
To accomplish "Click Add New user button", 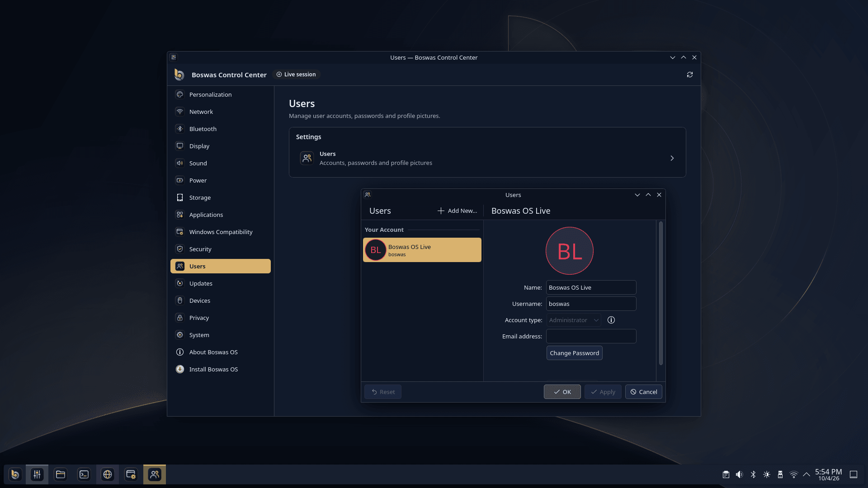I will click(x=458, y=211).
